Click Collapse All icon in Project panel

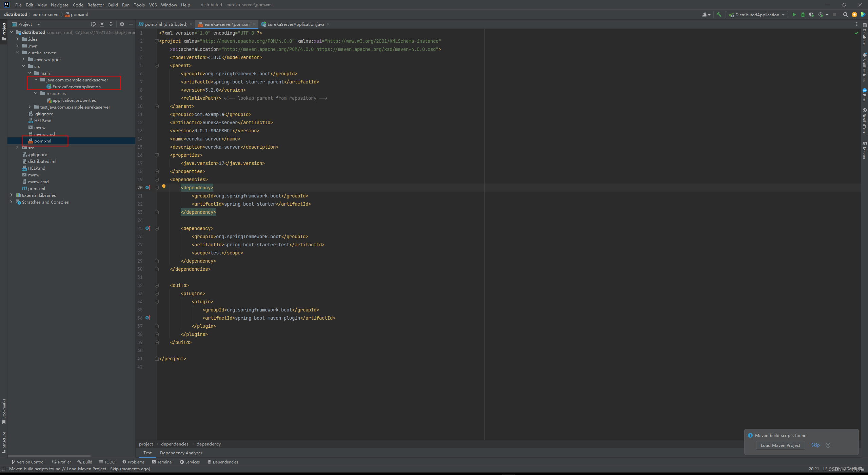pos(111,24)
